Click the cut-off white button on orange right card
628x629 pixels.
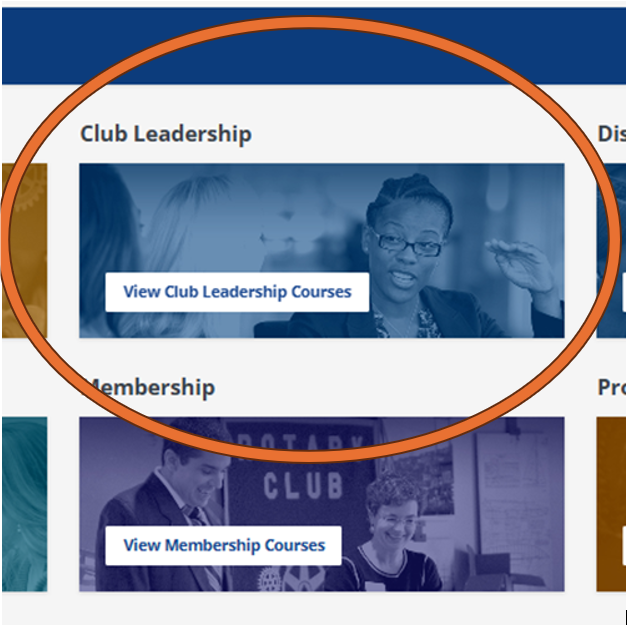tap(623, 545)
